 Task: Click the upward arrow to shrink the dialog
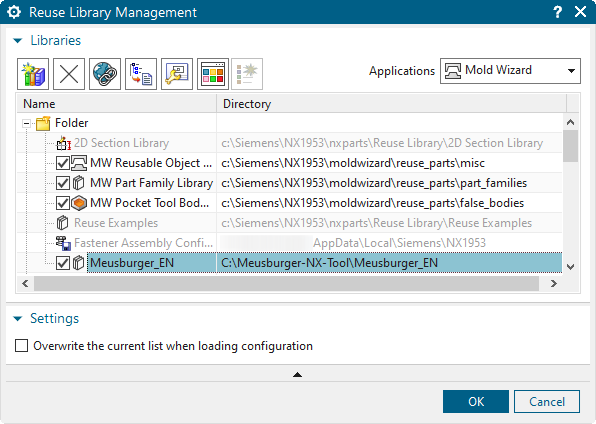click(298, 375)
